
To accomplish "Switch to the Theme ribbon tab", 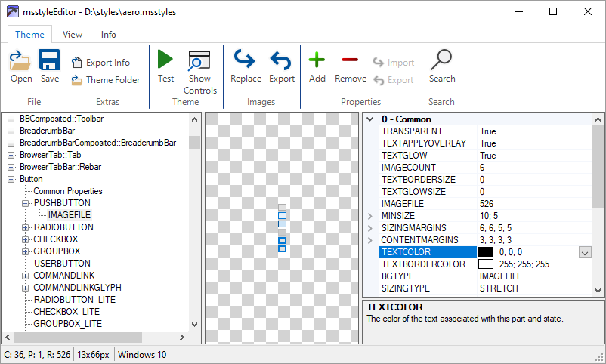I will (29, 35).
